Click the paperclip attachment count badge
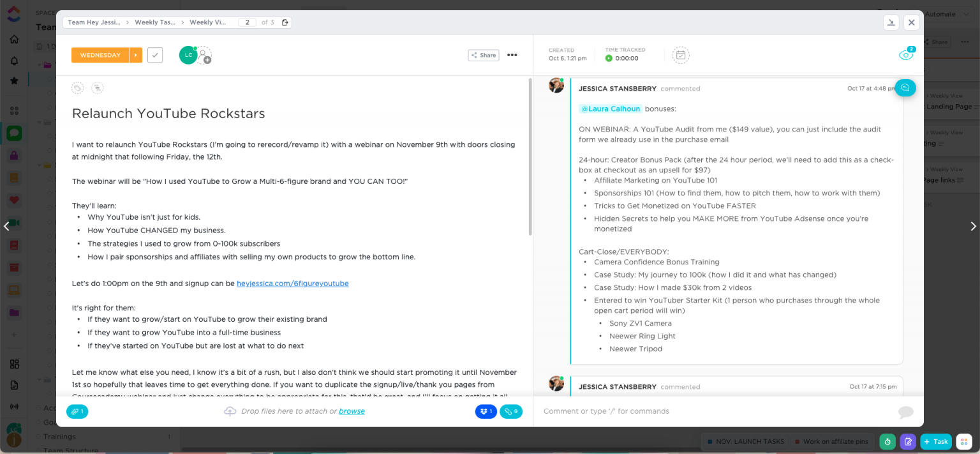The height and width of the screenshot is (454, 980). click(77, 412)
